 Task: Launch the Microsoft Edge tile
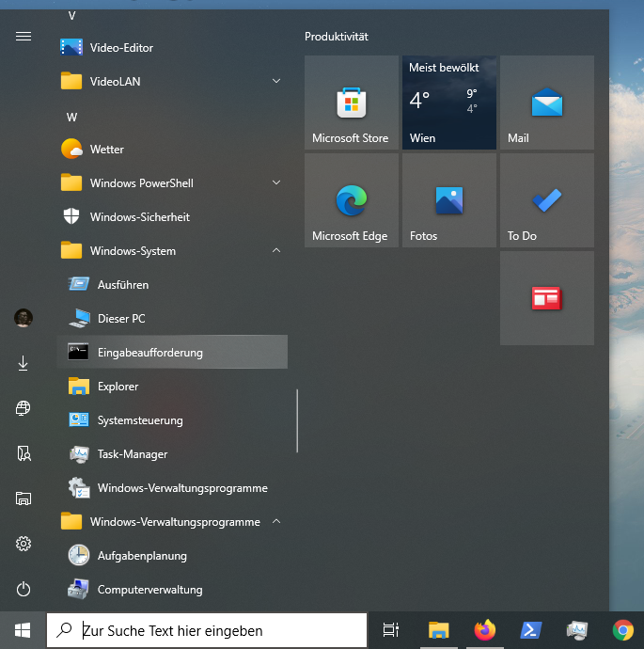point(352,200)
